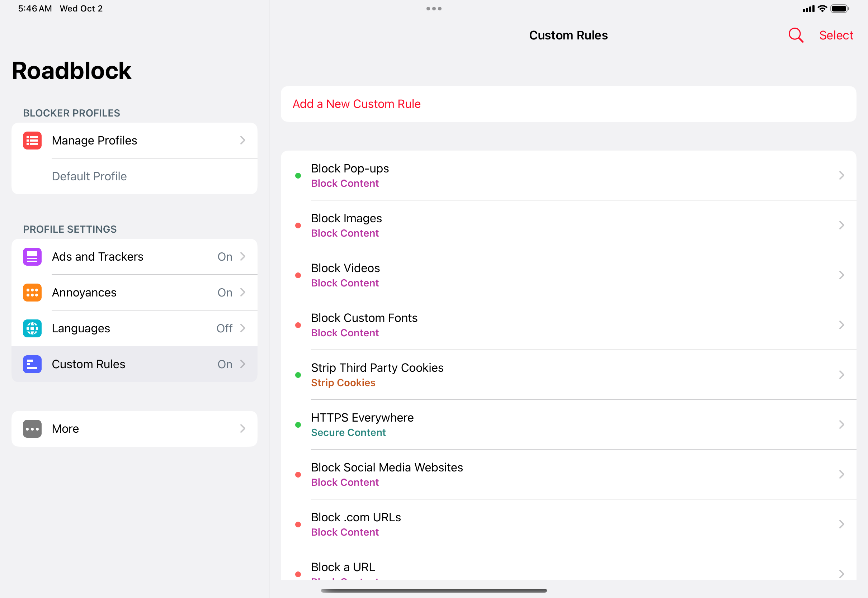This screenshot has width=868, height=598.
Task: Tap the home indicator bar at bottom
Action: 434,590
